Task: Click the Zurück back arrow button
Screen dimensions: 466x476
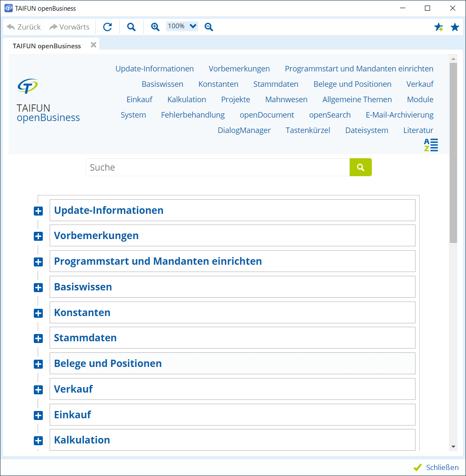Action: pos(24,27)
